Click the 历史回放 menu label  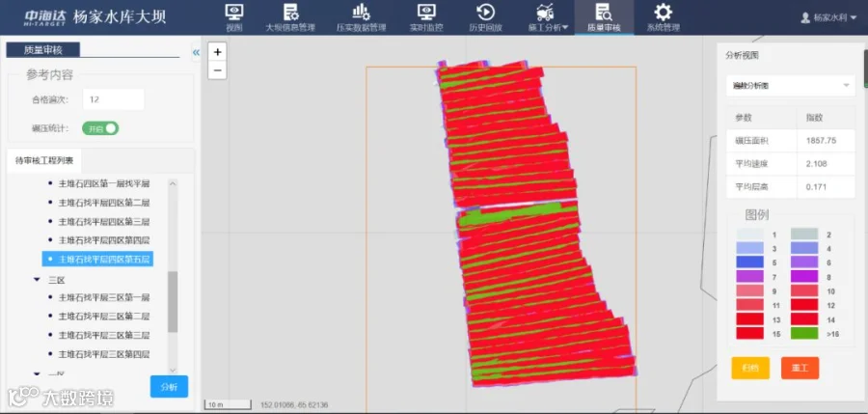[x=485, y=28]
